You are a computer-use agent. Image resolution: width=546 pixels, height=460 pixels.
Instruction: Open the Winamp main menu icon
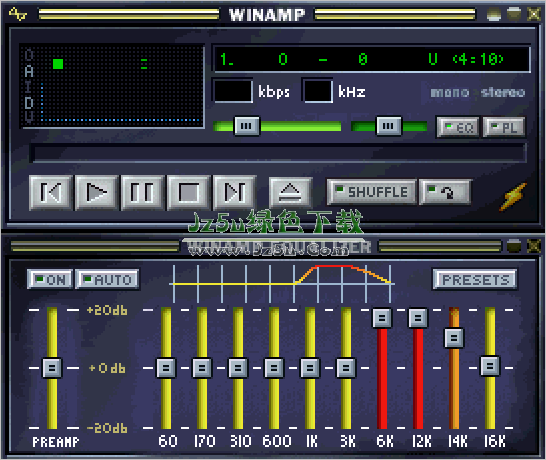click(17, 14)
